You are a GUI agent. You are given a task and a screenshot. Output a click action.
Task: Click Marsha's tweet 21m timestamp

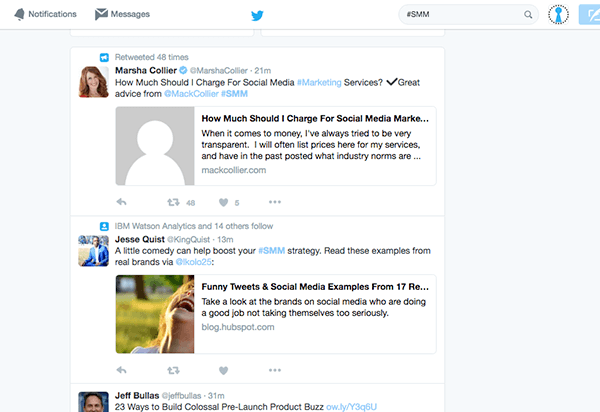click(263, 71)
